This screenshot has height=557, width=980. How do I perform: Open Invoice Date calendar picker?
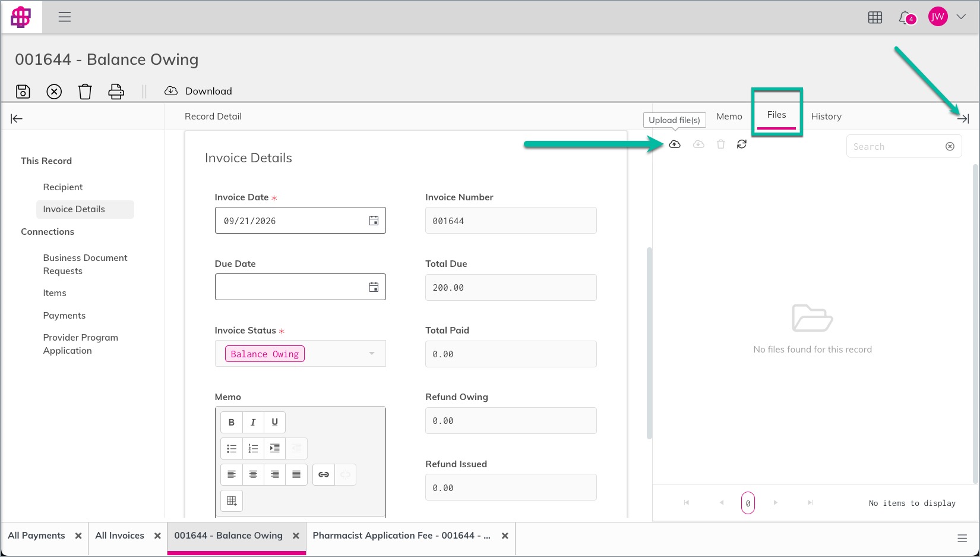[374, 221]
